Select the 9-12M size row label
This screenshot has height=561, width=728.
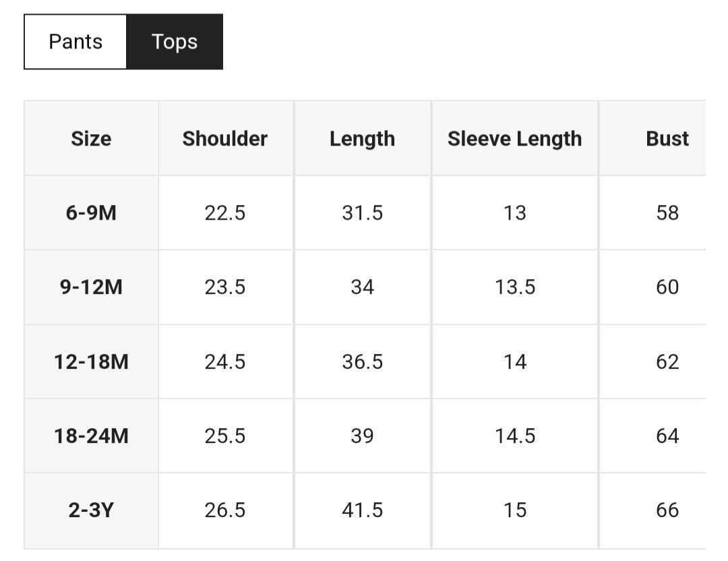pyautogui.click(x=91, y=287)
